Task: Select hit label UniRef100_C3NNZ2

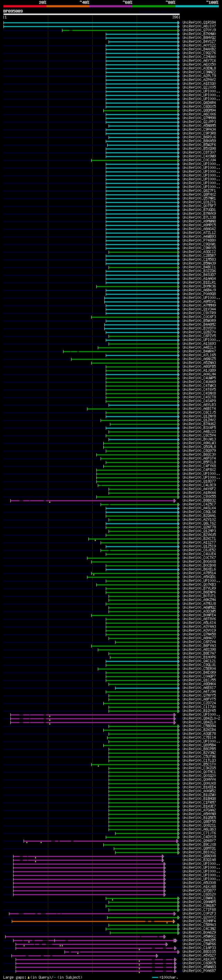Action: [x=199, y=72]
